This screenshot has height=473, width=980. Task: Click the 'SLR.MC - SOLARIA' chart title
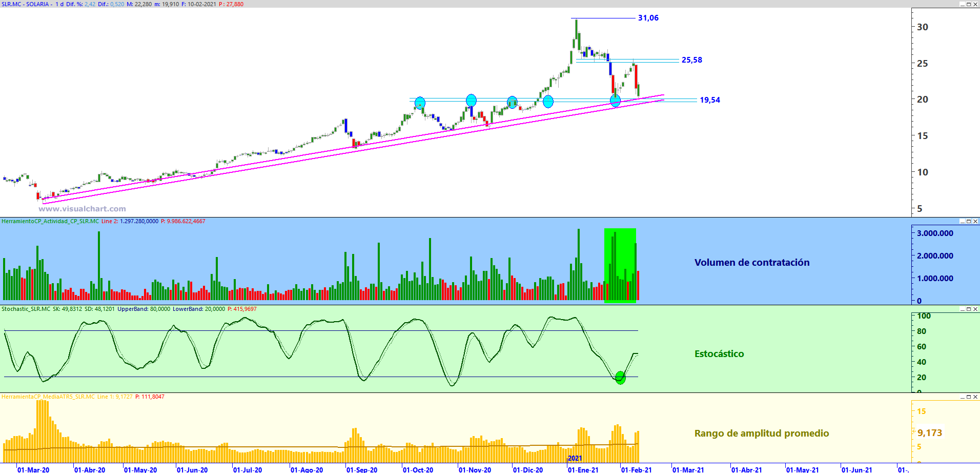coord(25,4)
